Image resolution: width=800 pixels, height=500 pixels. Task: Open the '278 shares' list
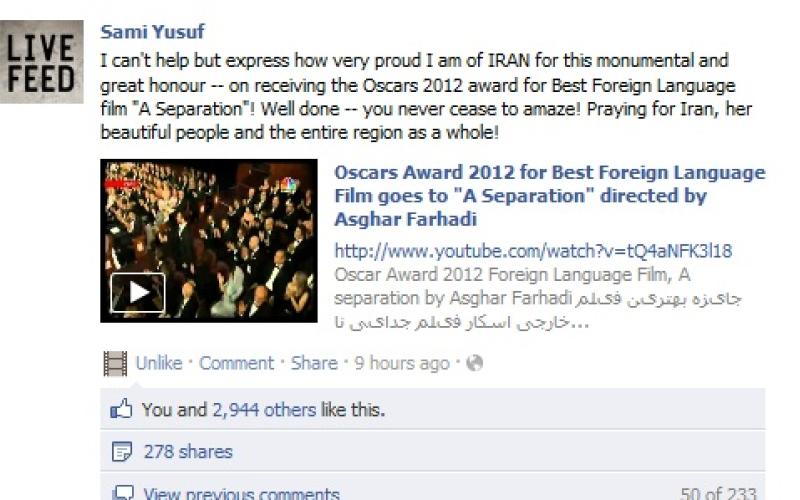[188, 452]
